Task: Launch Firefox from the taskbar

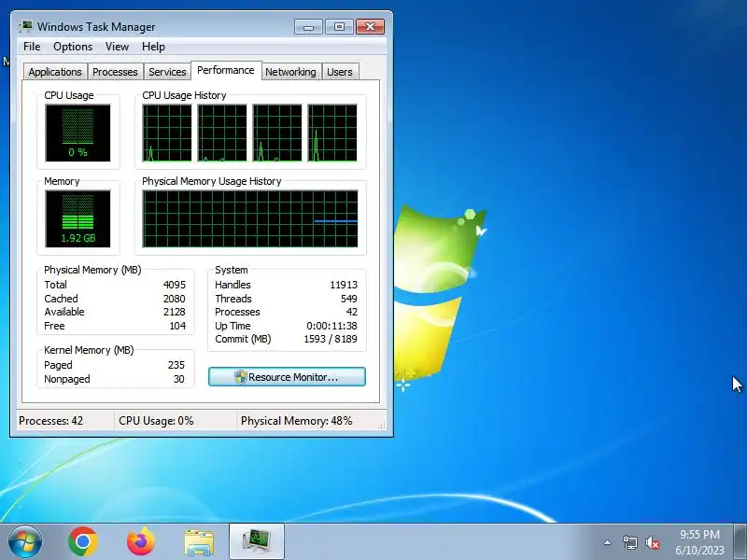Action: coord(141,542)
